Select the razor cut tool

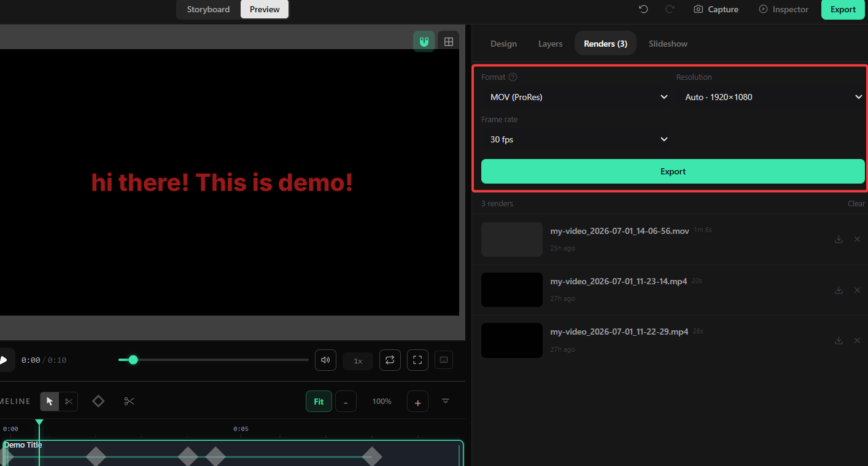coord(69,402)
